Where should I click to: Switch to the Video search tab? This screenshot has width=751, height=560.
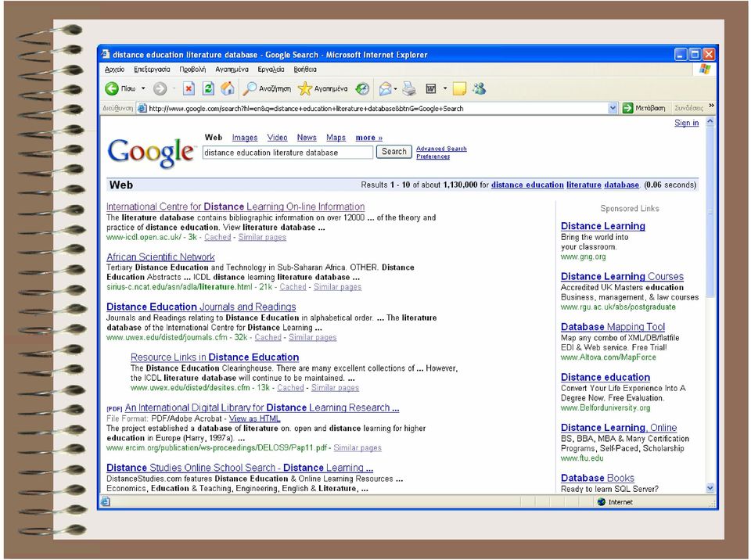point(277,138)
